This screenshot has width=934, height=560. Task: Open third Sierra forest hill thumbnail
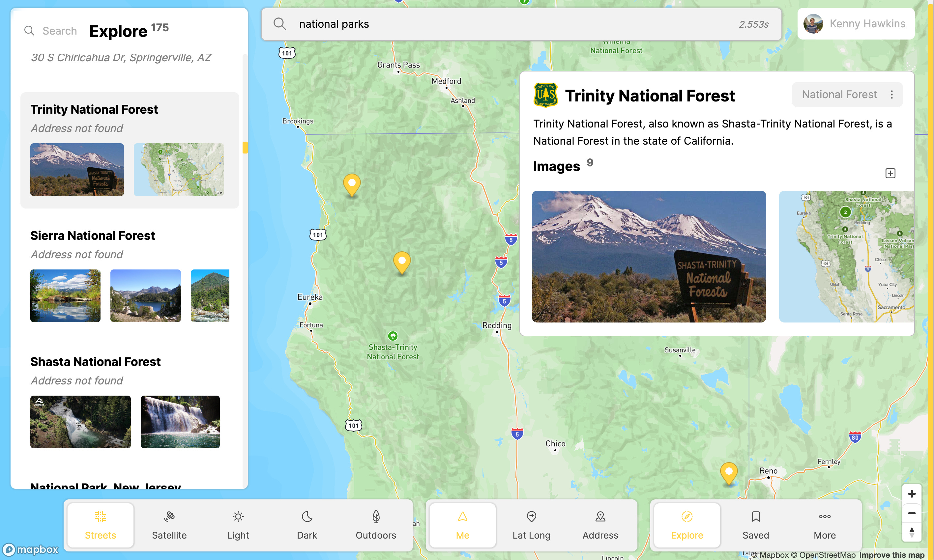(210, 295)
